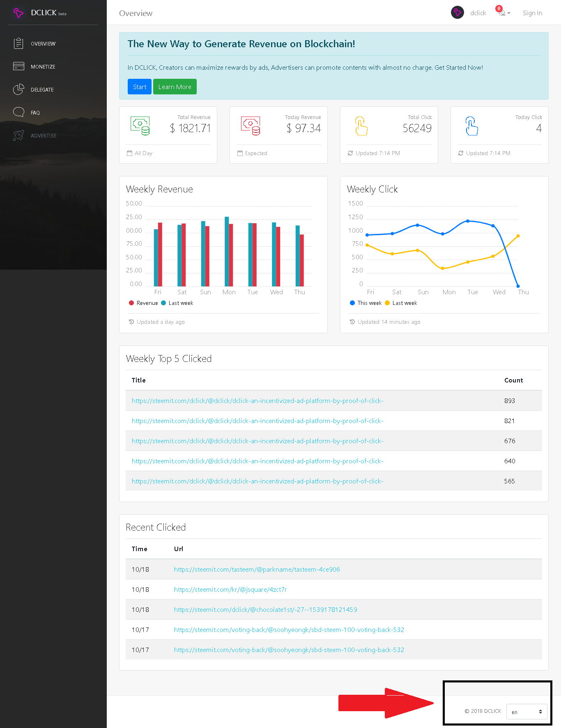Click the green Learn More button

(175, 87)
